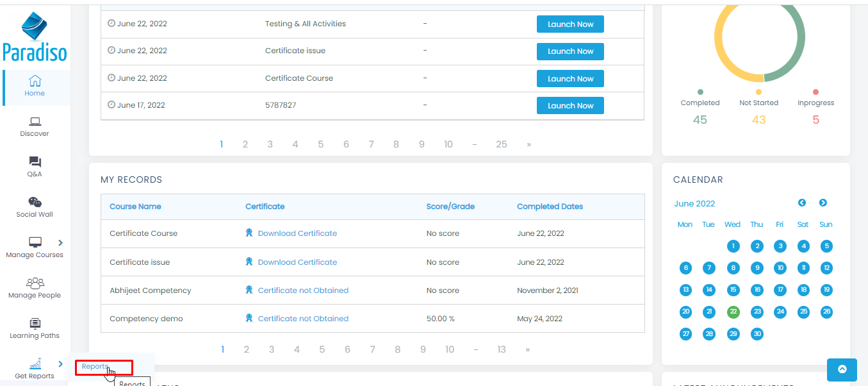Open the Social Wall icon
The width and height of the screenshot is (868, 386).
point(35,202)
